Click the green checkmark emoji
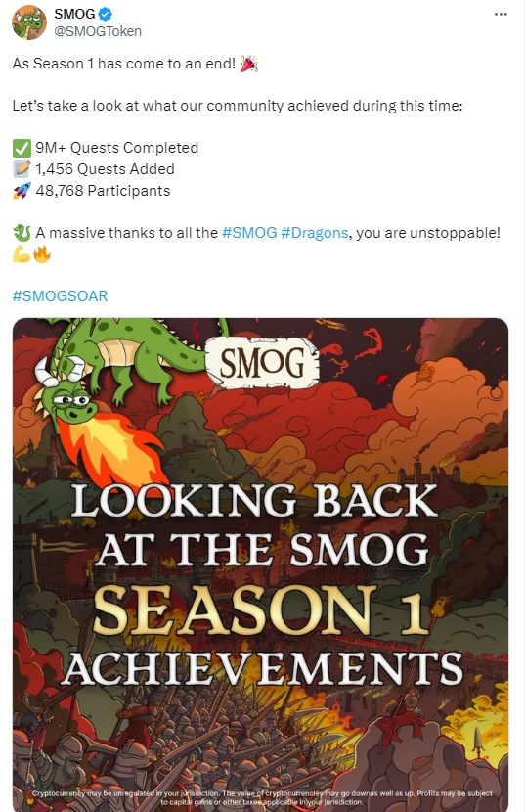Viewport: 525px width, 812px height. (x=22, y=148)
